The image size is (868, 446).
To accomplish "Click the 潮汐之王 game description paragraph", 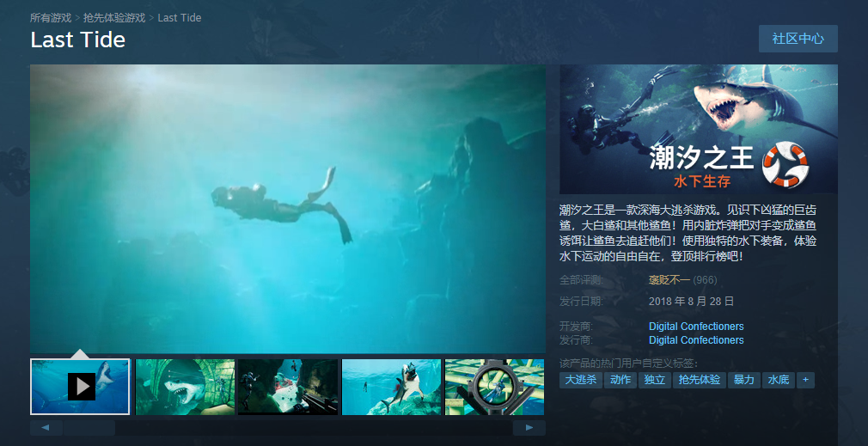I will point(688,233).
